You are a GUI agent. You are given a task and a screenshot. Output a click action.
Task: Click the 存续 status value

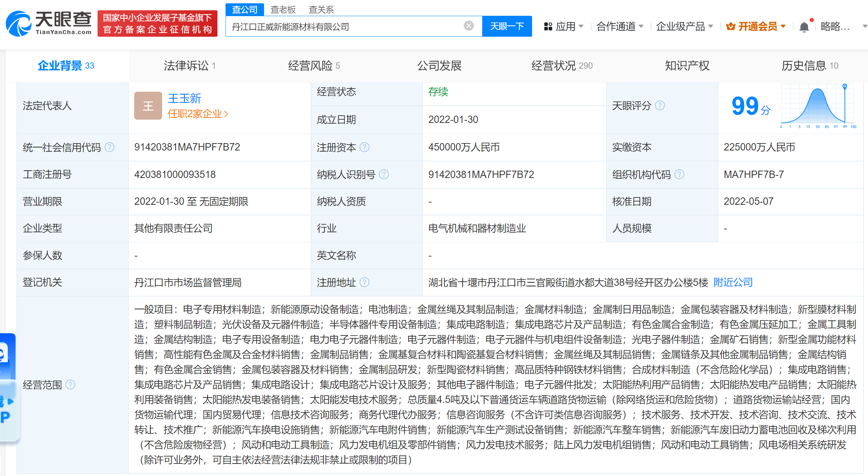438,92
